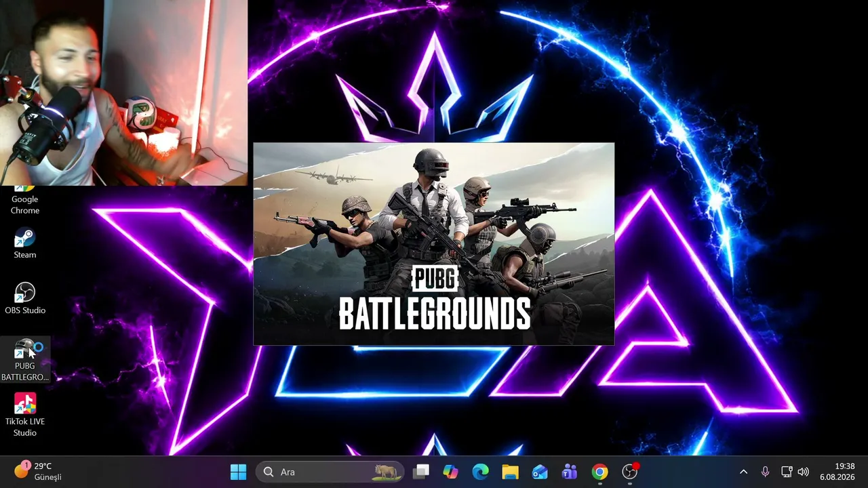Select the TikTok LIVE Studio desktop shortcut
Image resolution: width=868 pixels, height=488 pixels.
point(25,415)
